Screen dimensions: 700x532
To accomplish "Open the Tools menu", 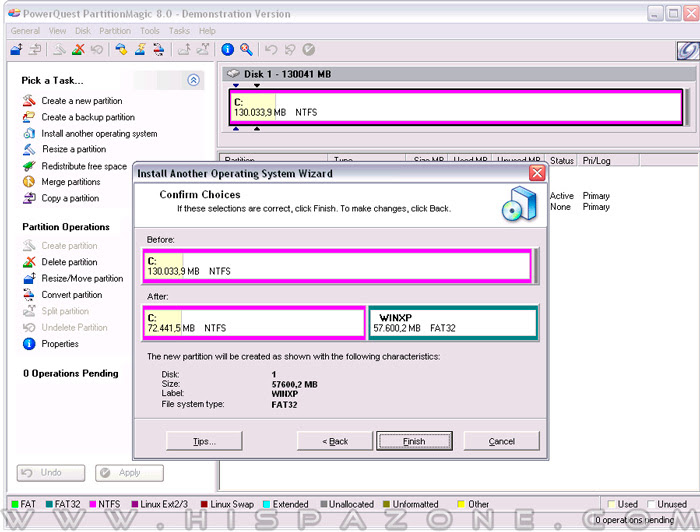I will [150, 31].
